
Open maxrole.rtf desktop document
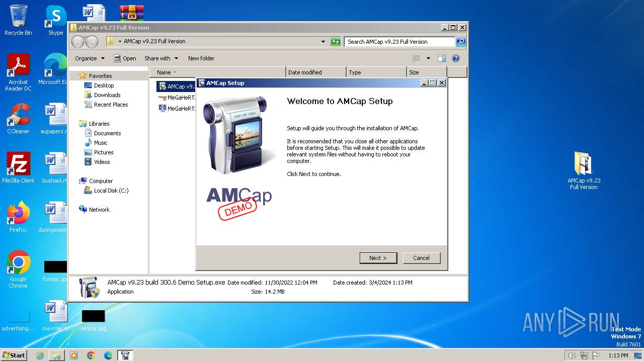[x=55, y=316]
